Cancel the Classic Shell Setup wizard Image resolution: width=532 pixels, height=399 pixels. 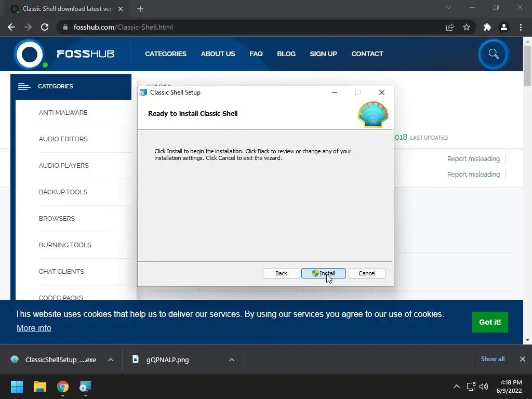click(367, 273)
